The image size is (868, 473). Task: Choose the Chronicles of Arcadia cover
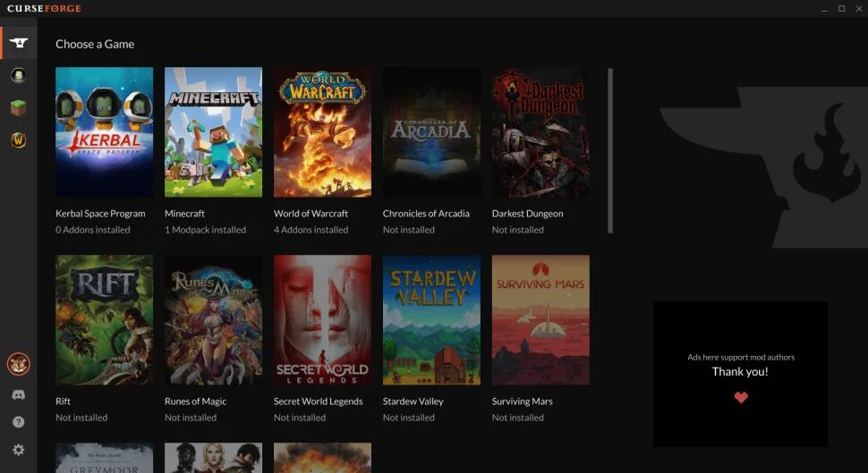pyautogui.click(x=431, y=132)
